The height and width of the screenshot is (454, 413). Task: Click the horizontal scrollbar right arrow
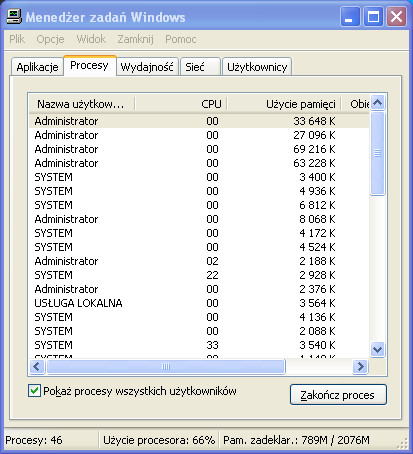(360, 367)
